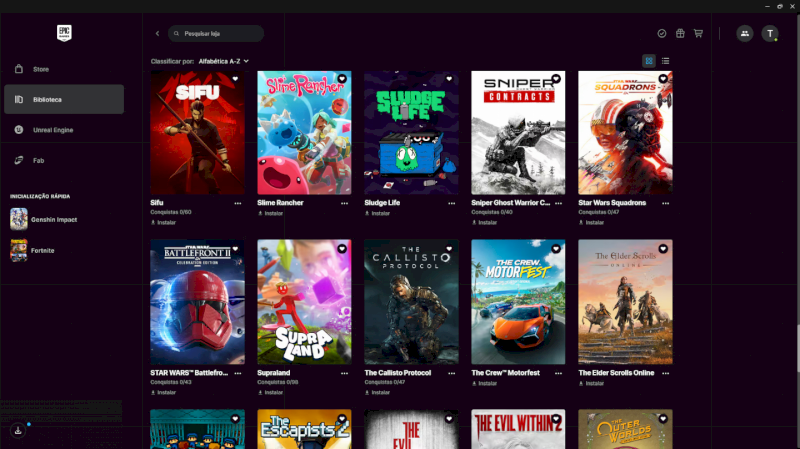The height and width of the screenshot is (449, 800).
Task: Click Instalar under Slime Rancher
Action: coord(270,213)
